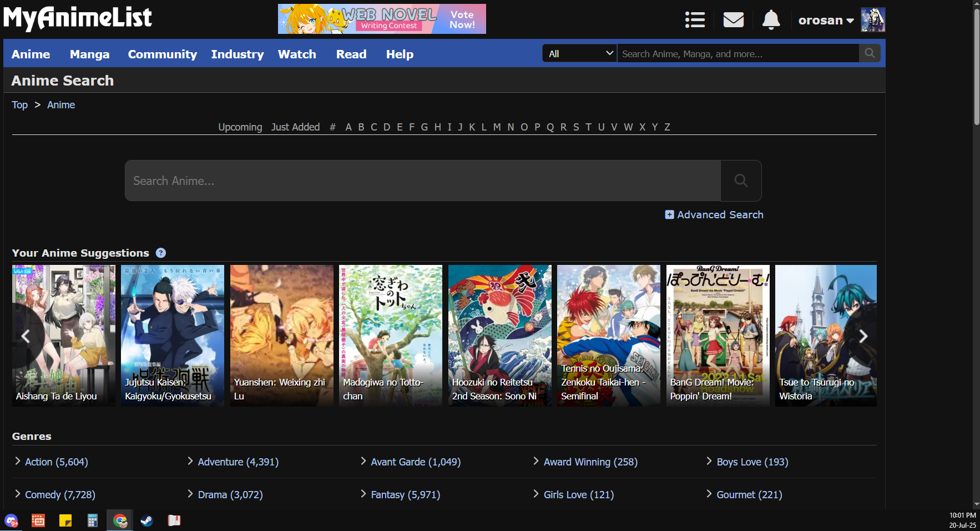Focus the top Search Anime, Manga field

click(738, 53)
